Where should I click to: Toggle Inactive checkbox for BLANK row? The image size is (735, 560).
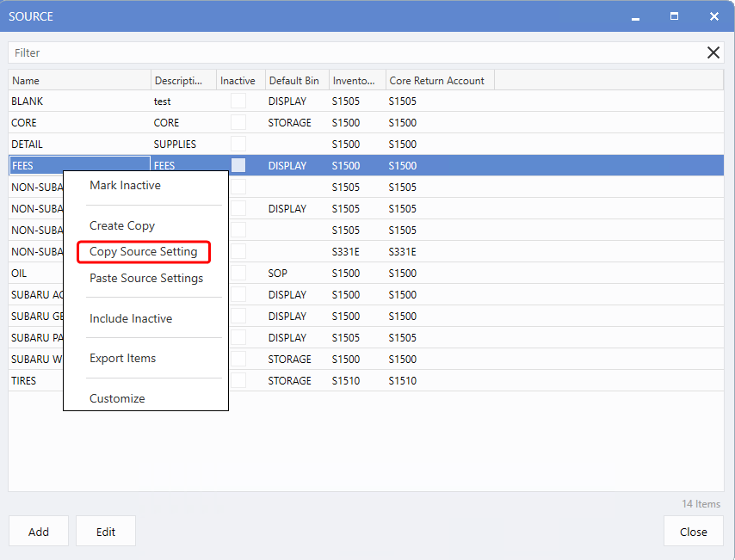[238, 102]
